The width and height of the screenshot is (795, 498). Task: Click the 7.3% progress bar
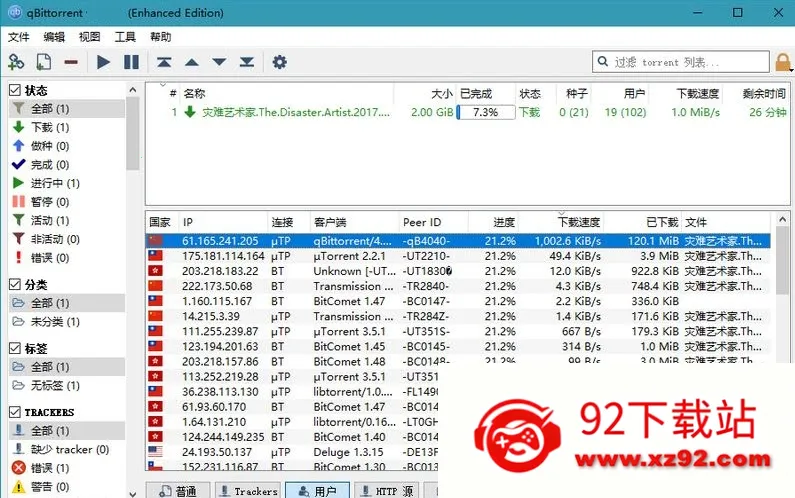pyautogui.click(x=486, y=112)
